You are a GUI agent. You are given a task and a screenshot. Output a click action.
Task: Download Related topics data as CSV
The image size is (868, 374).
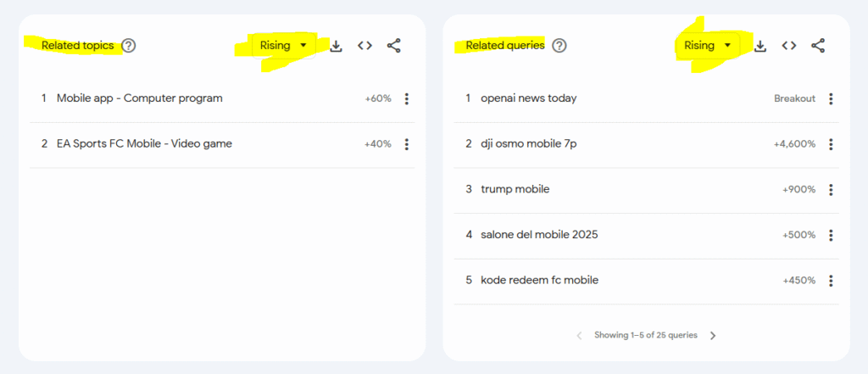[336, 46]
